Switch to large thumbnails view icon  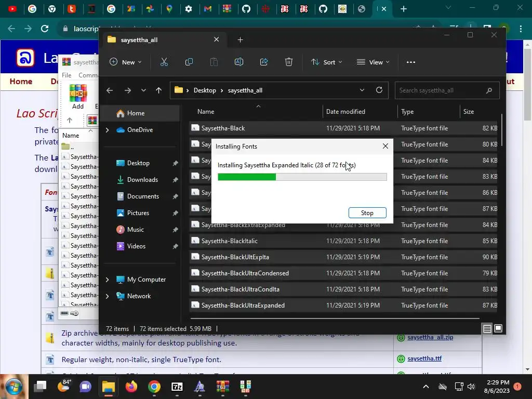pyautogui.click(x=498, y=328)
